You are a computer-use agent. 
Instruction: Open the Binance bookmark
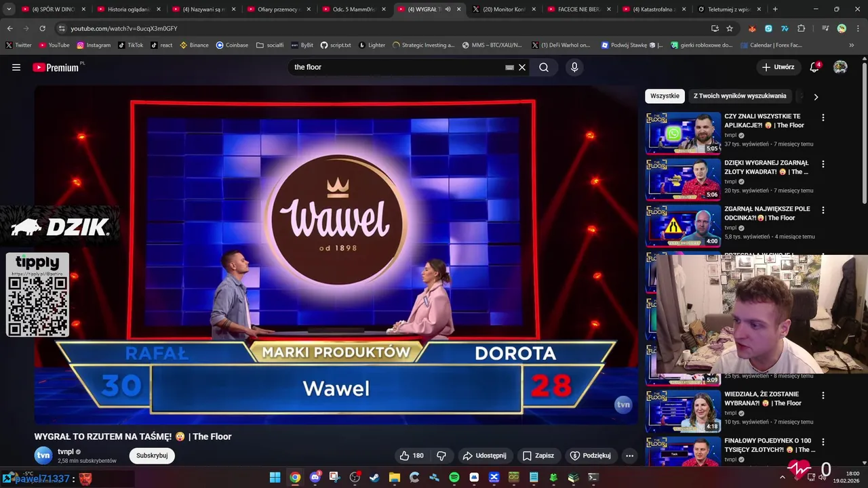click(x=194, y=45)
